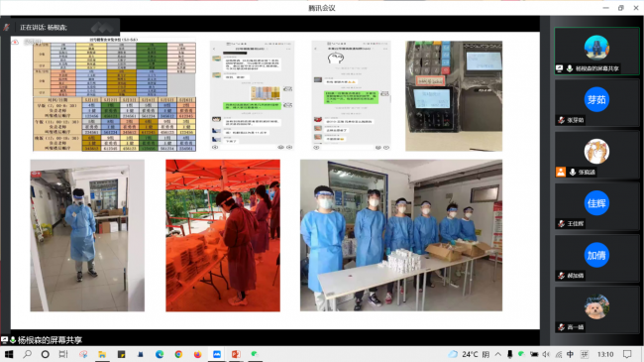Open Task View on the taskbar
Viewport: 644px width, 362px height.
pos(63,354)
